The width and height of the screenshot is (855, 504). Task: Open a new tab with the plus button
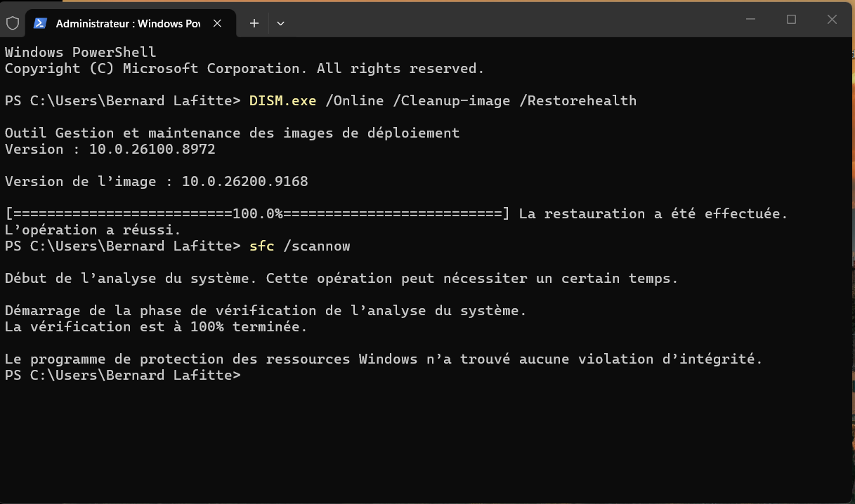click(254, 23)
